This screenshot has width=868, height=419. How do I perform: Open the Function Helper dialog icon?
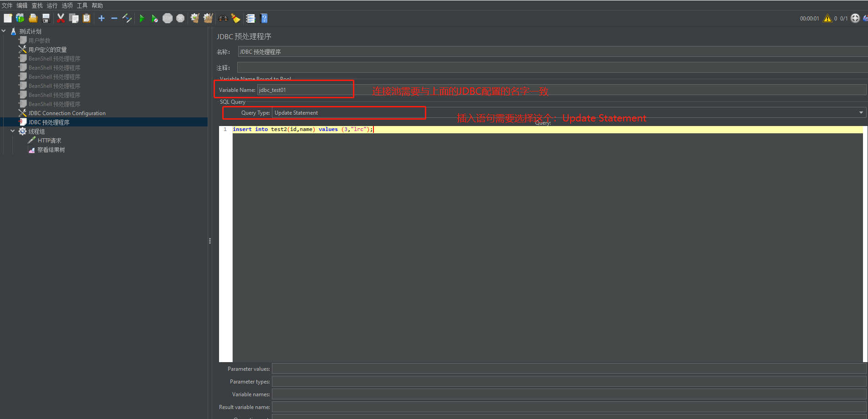pos(250,18)
